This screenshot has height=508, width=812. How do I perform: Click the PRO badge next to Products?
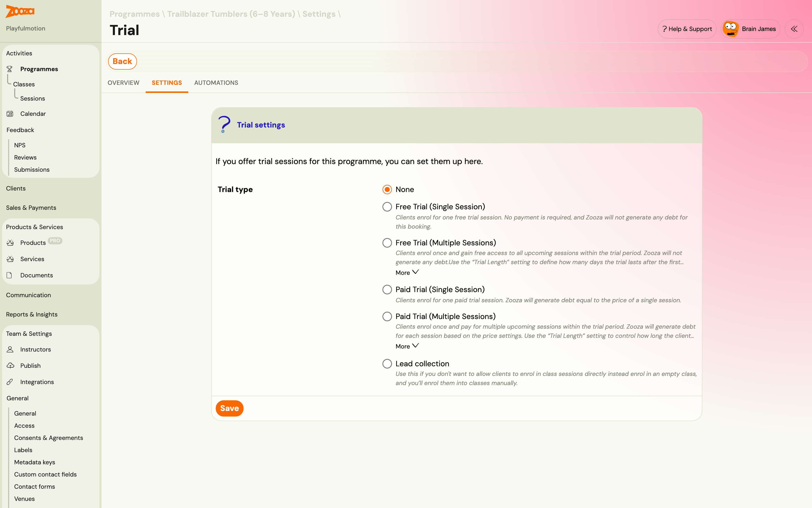(x=55, y=241)
